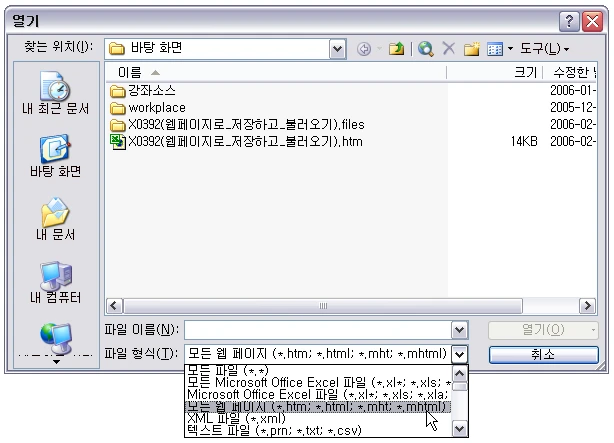Image resolution: width=614 pixels, height=443 pixels.
Task: Close the 열기 dialog
Action: 592,21
